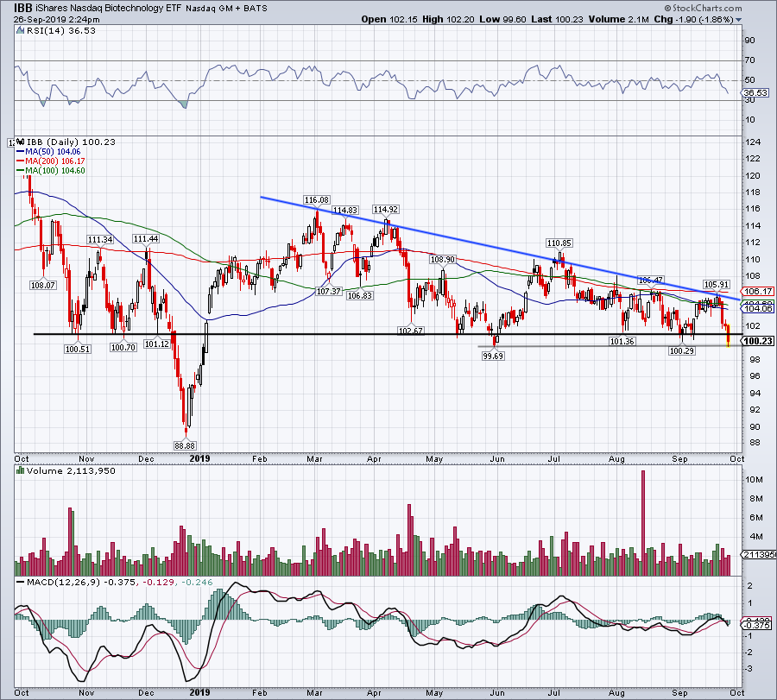The image size is (777, 700).
Task: Click the IBB (Daily) price legend icon
Action: coord(20,142)
